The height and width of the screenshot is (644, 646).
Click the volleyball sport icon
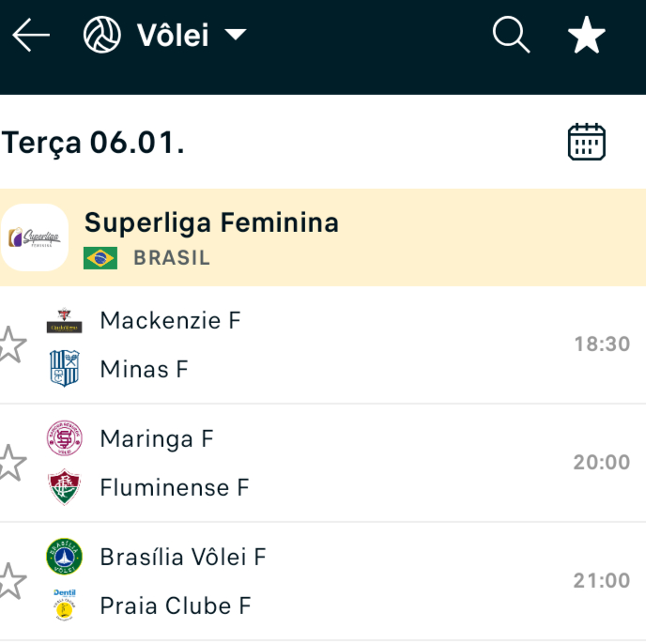[x=101, y=36]
